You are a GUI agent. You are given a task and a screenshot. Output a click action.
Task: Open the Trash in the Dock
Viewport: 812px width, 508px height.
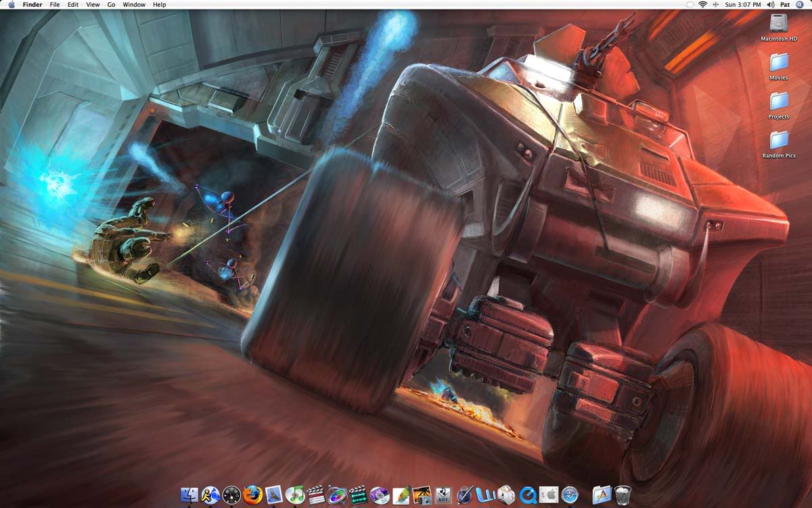[623, 496]
